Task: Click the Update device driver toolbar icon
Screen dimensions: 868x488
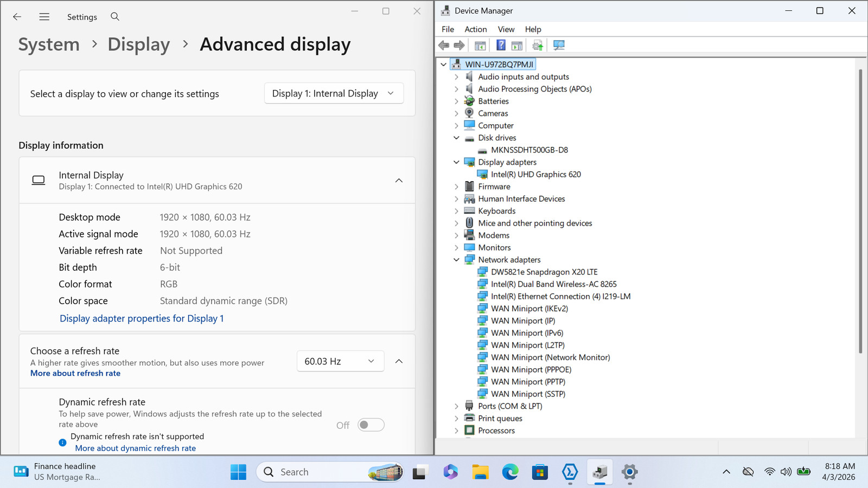Action: [538, 46]
